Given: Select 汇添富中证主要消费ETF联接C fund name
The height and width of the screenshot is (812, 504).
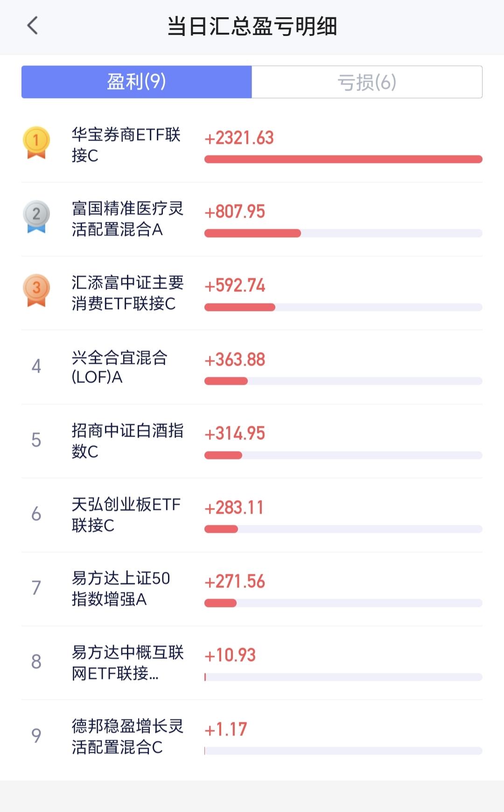Looking at the screenshot, I should point(127,293).
